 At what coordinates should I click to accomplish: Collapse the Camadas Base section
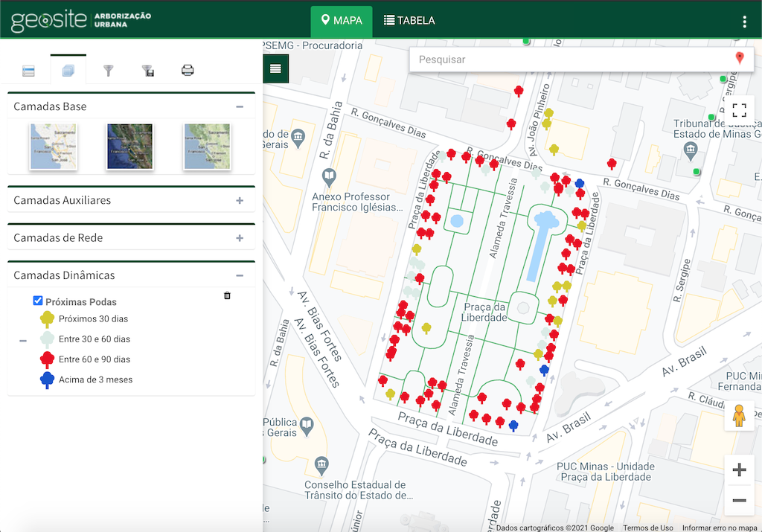240,106
